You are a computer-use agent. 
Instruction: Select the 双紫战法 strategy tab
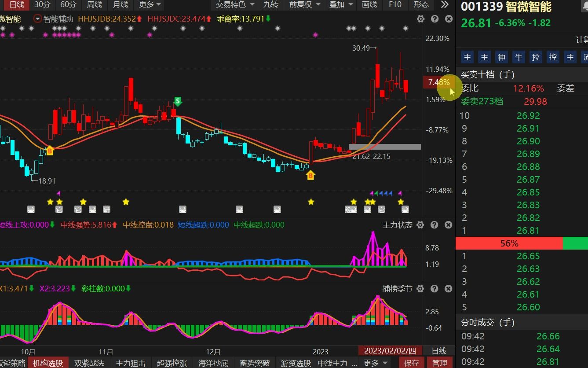click(x=89, y=363)
